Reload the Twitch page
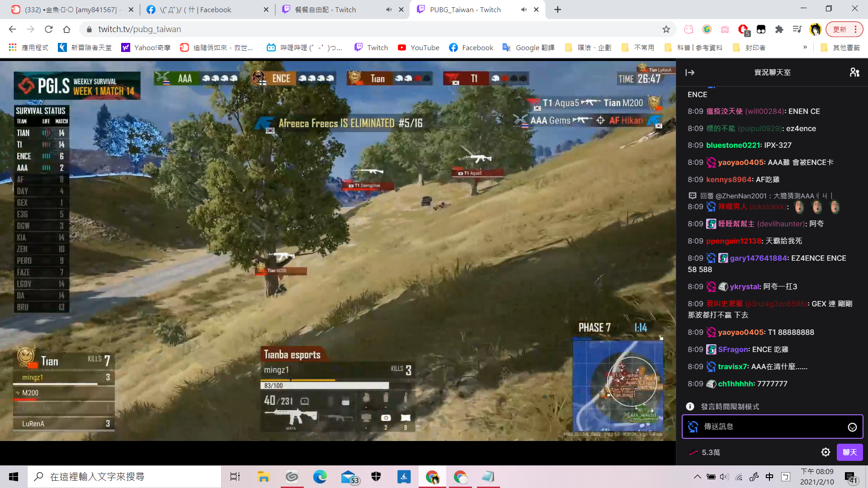Screen dimensions: 868x488 (48, 29)
